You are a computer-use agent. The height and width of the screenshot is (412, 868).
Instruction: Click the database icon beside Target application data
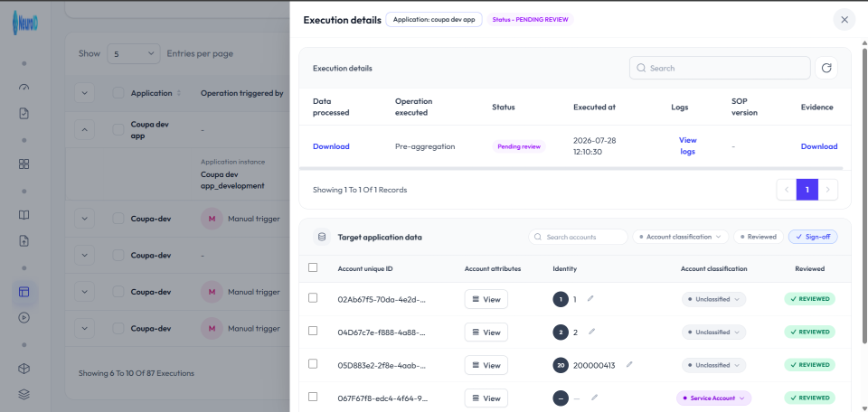[322, 238]
